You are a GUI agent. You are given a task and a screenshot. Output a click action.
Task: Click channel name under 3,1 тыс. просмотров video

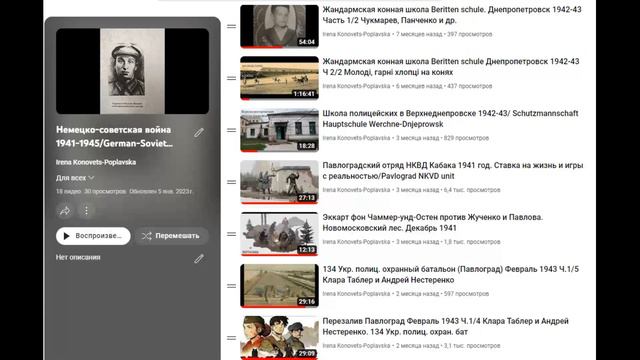356,345
